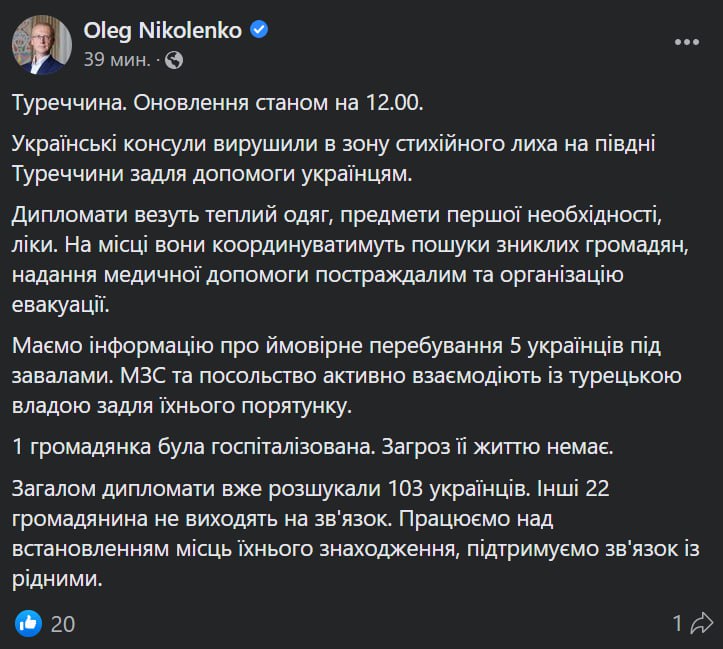Viewport: 723px width, 649px height.
Task: Click the blue verified badge
Action: (x=259, y=30)
